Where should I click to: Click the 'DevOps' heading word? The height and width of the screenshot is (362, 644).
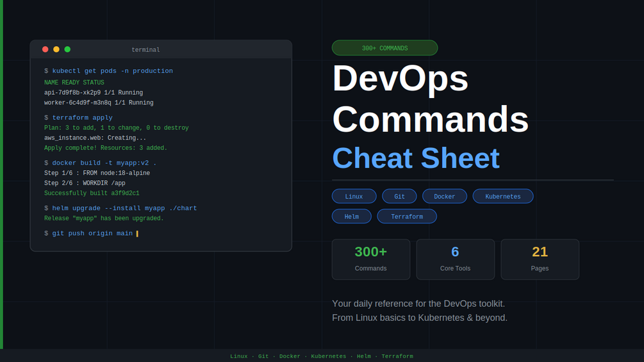tap(400, 78)
